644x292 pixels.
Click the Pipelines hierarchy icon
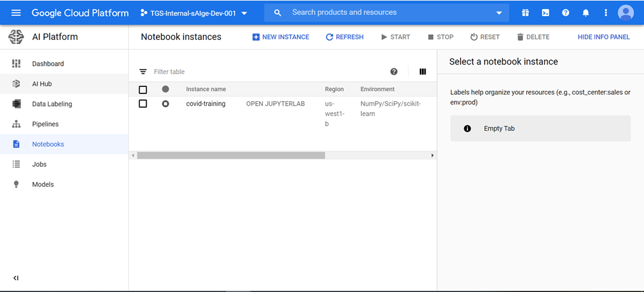pyautogui.click(x=16, y=124)
